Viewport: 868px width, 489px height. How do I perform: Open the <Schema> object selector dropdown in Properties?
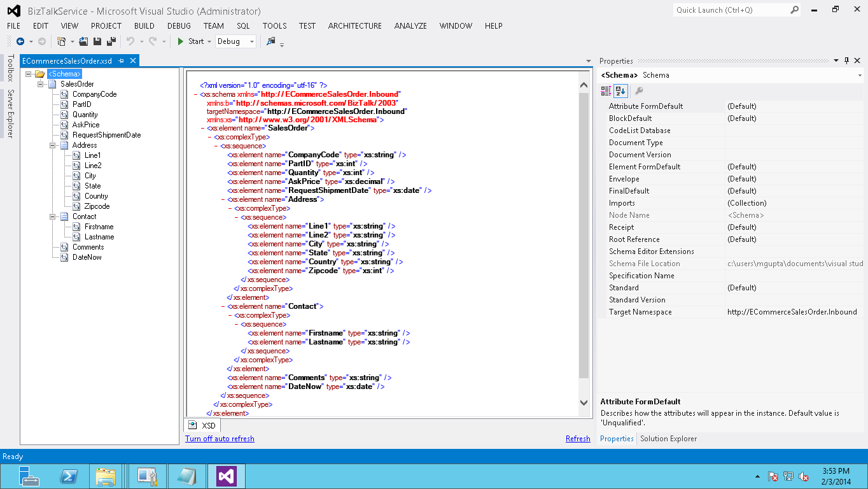tap(860, 75)
